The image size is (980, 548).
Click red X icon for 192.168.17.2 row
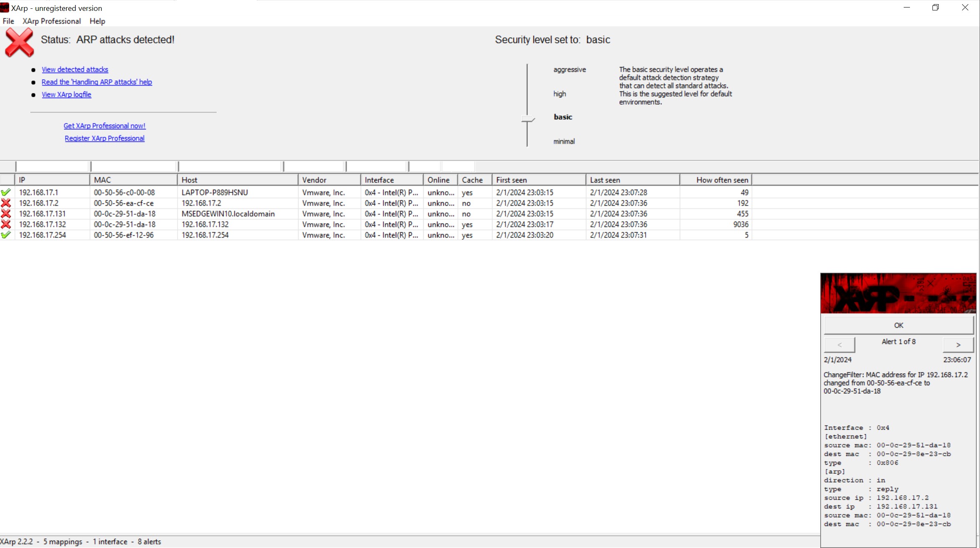6,203
